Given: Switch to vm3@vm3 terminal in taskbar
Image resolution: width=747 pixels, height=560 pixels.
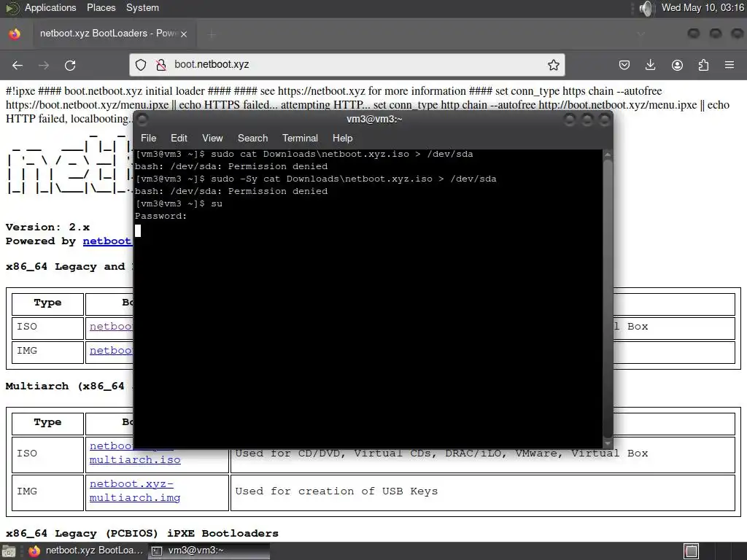Looking at the screenshot, I should [209, 551].
